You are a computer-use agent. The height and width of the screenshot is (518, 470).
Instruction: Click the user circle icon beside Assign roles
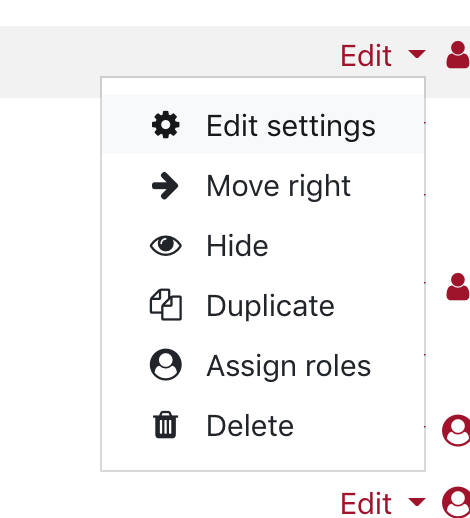coord(166,365)
